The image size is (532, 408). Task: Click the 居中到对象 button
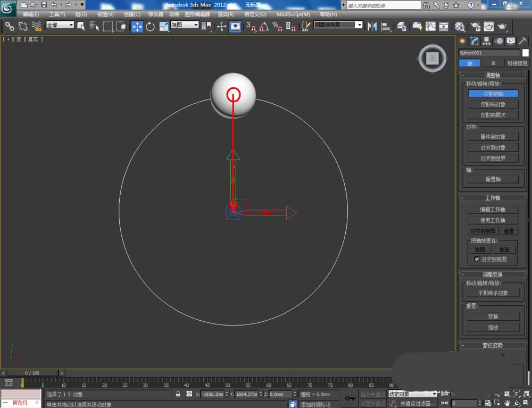coord(493,137)
